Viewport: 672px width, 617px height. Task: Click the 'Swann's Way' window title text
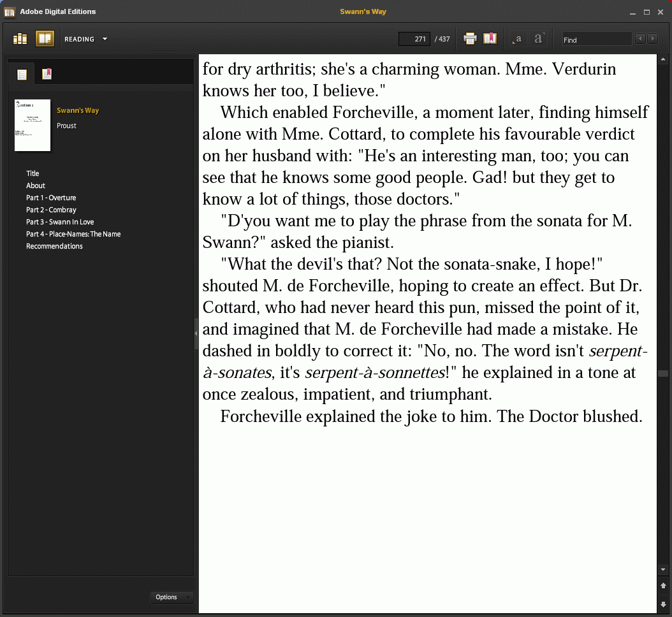point(363,11)
